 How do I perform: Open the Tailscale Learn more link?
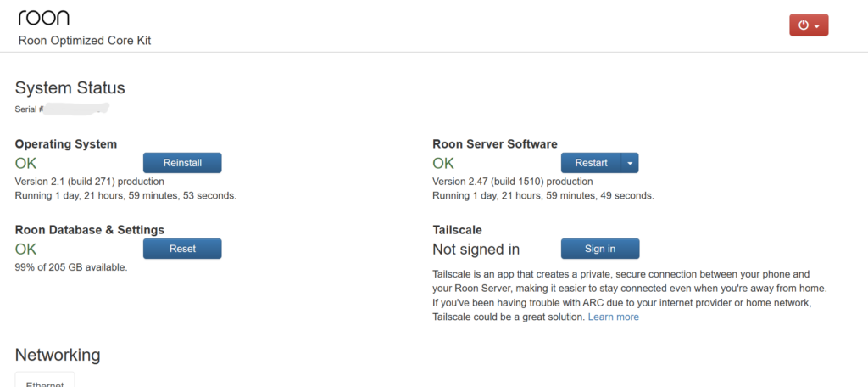[x=614, y=317]
